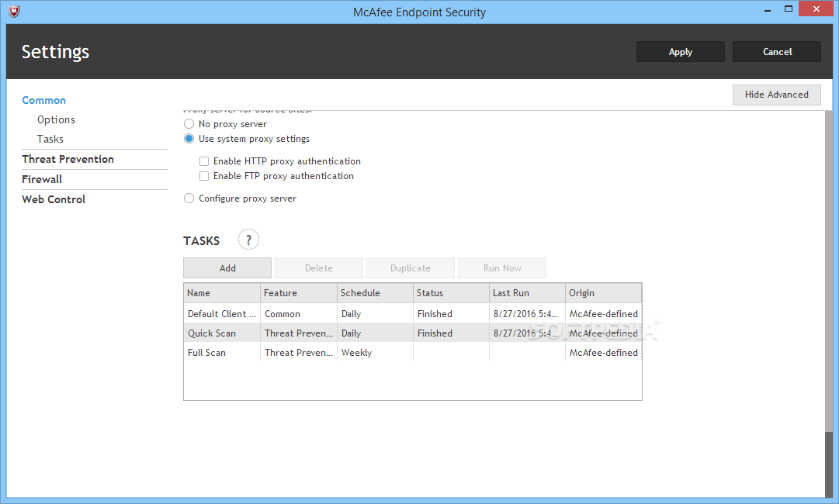Sort tasks by Last Run column header

pyautogui.click(x=527, y=293)
